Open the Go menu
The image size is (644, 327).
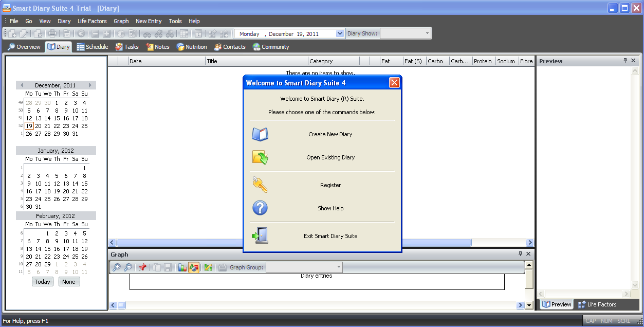point(29,21)
